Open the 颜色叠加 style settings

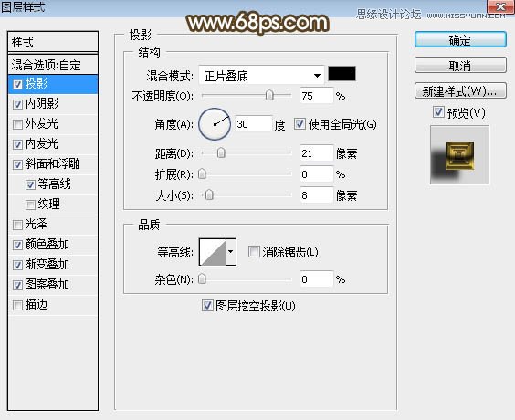point(47,245)
